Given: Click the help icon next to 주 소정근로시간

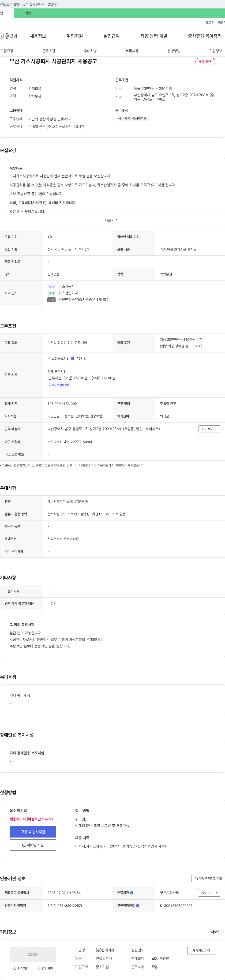Looking at the screenshot, I should click(73, 358).
